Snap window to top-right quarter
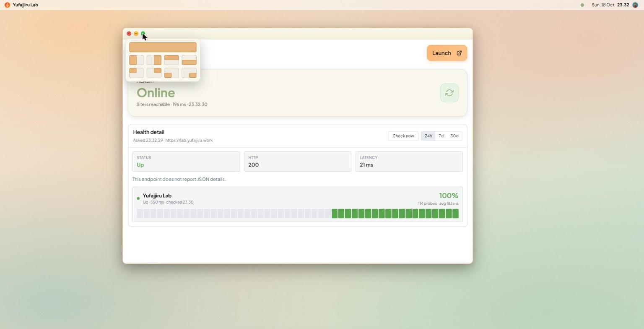This screenshot has height=329, width=644. (154, 73)
